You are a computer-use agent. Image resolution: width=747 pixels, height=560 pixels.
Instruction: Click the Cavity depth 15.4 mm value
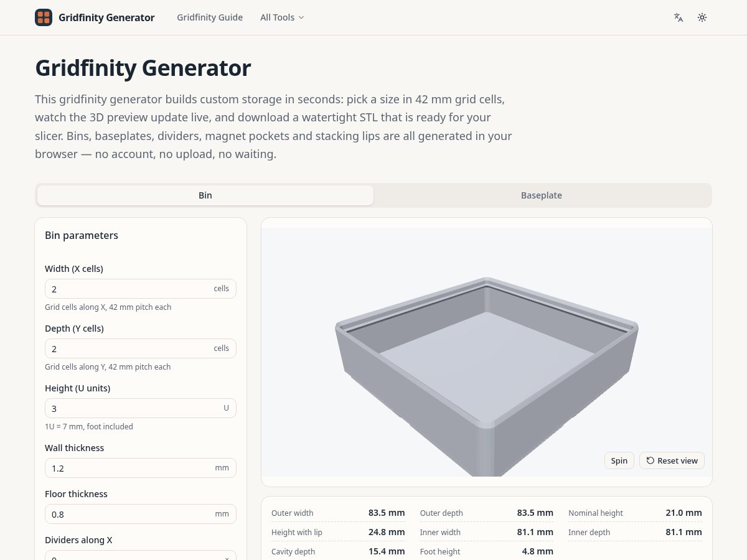[387, 551]
